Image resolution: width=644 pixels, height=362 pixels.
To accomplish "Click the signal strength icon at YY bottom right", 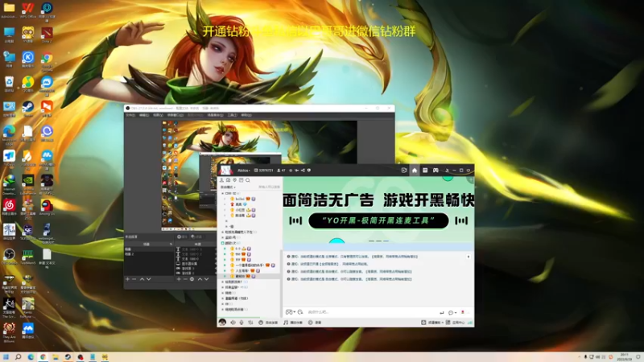I will pyautogui.click(x=470, y=323).
